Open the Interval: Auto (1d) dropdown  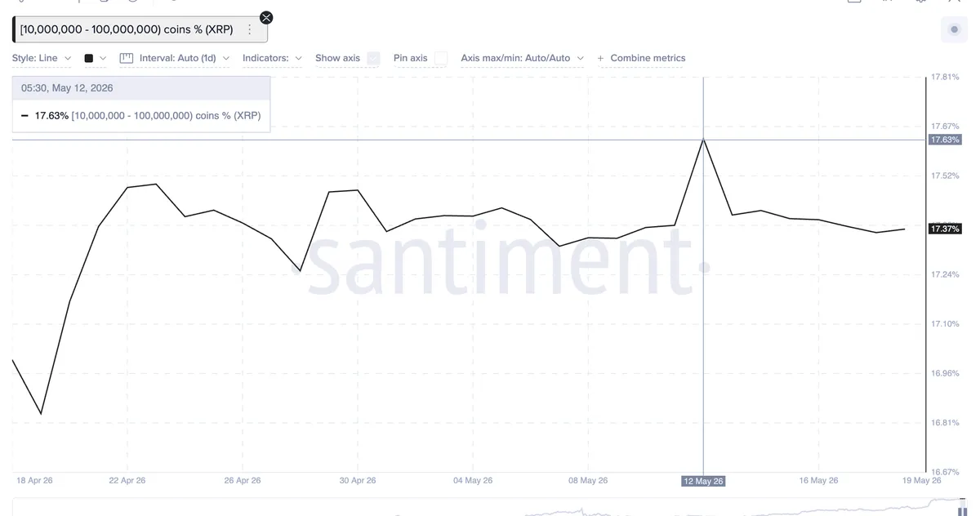pos(185,58)
